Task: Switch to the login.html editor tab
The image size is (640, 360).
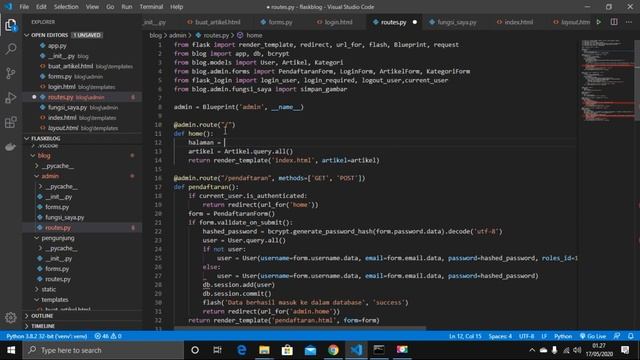Action: point(335,22)
